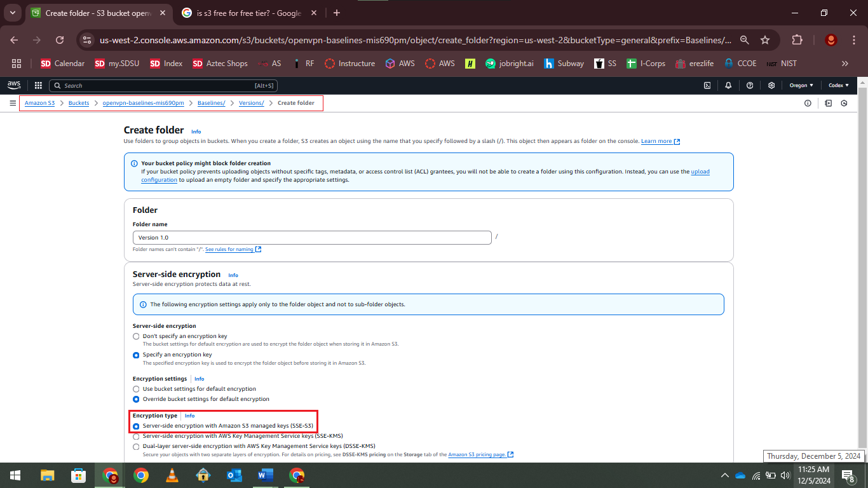Open File Explorer from the taskbar
The image size is (868, 488).
coord(48,475)
